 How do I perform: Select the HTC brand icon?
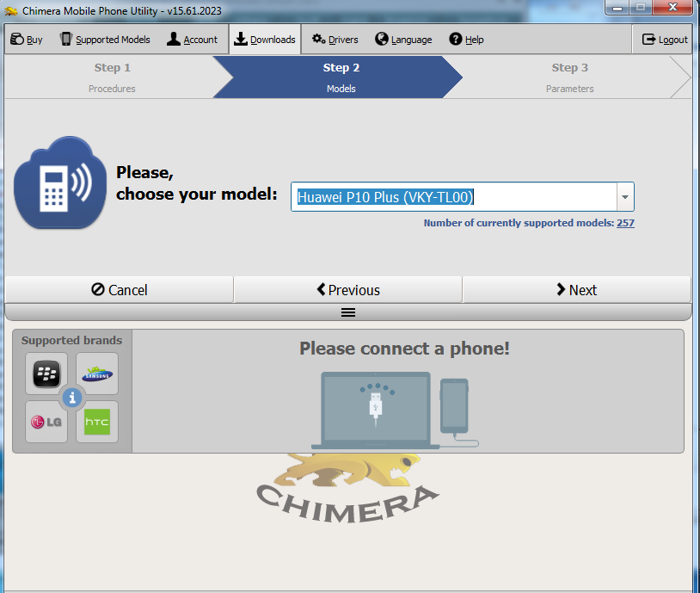point(97,422)
